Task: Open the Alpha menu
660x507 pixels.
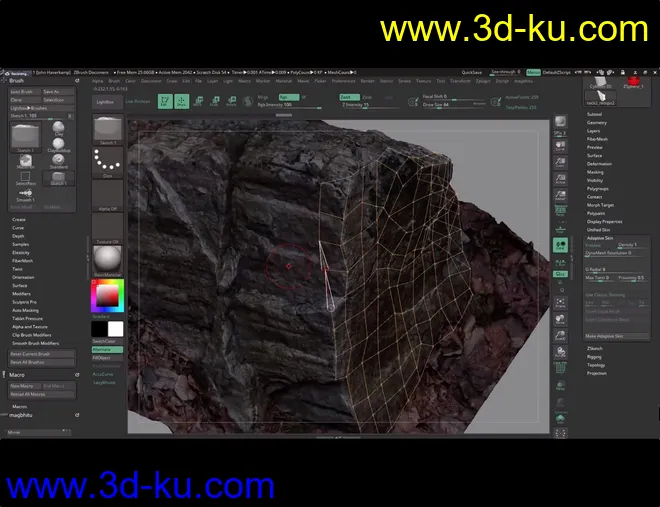Action: click(97, 81)
